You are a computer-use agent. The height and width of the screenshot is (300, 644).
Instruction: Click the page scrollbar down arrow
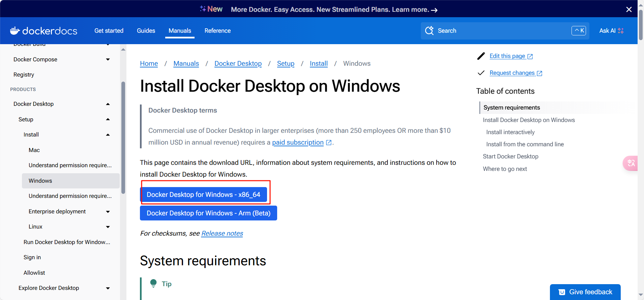641,295
